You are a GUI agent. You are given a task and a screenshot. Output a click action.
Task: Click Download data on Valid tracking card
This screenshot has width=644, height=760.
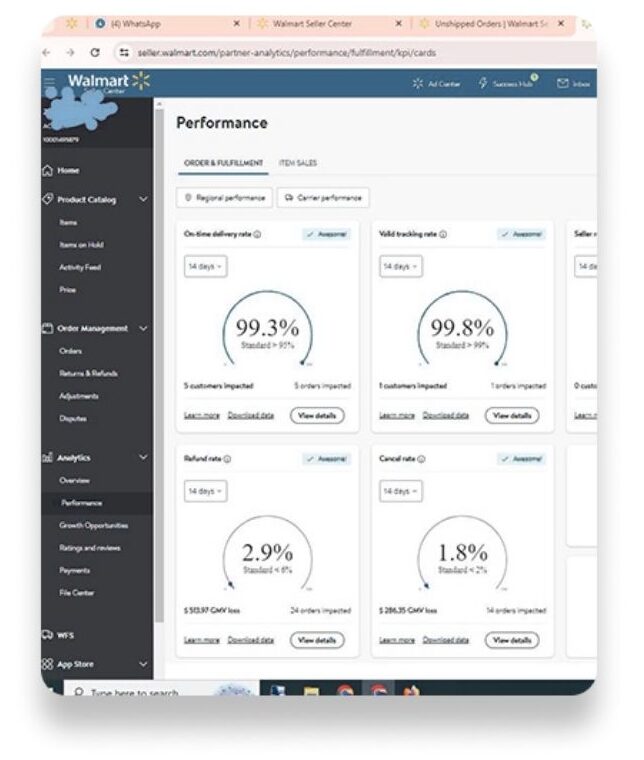click(446, 415)
